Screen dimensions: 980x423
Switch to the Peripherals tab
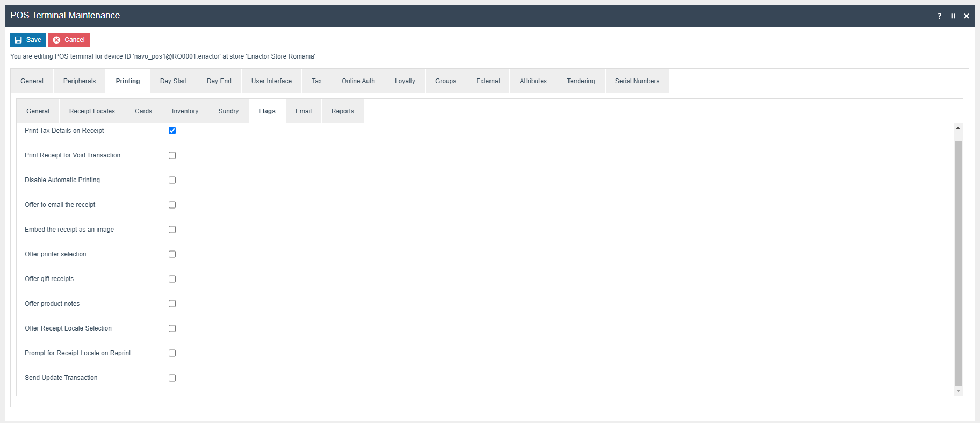[80, 81]
